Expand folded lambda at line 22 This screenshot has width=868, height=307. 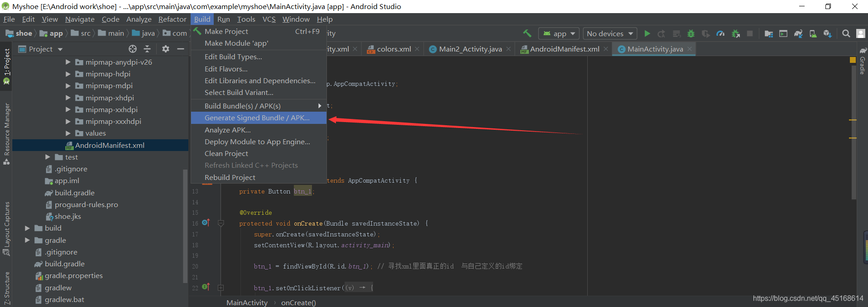[x=221, y=288]
